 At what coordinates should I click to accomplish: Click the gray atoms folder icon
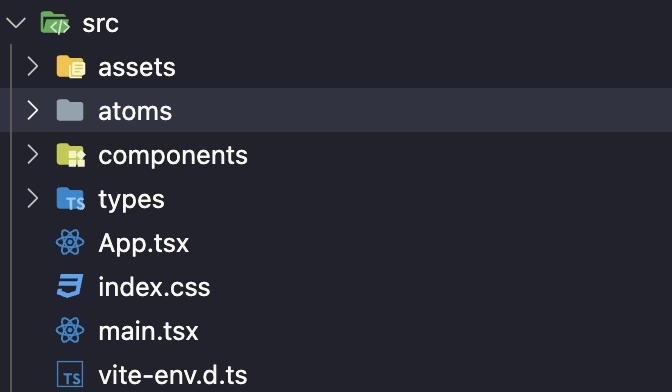70,111
